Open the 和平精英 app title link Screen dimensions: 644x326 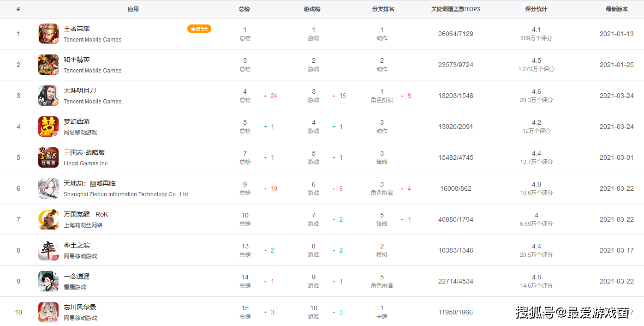pos(77,60)
